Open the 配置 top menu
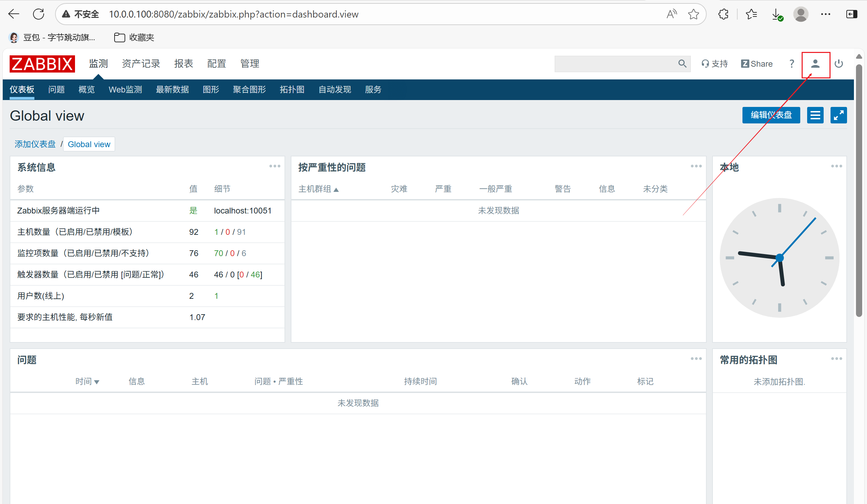 point(216,64)
